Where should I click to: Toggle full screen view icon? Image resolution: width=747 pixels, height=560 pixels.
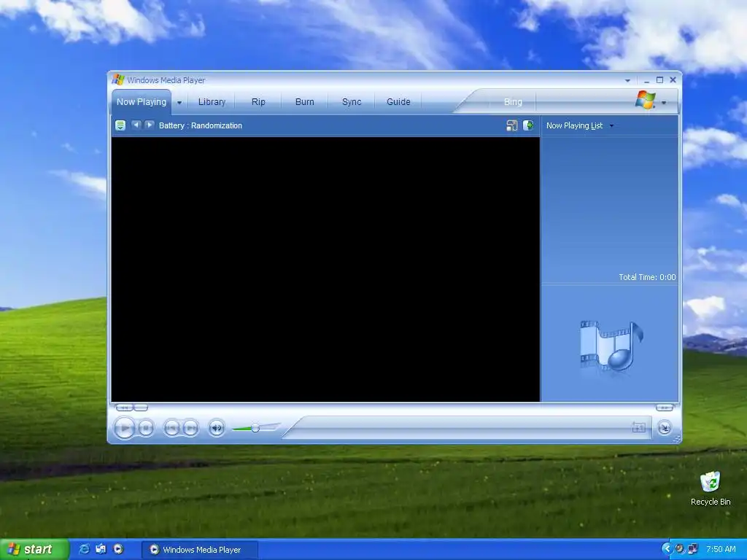point(638,427)
